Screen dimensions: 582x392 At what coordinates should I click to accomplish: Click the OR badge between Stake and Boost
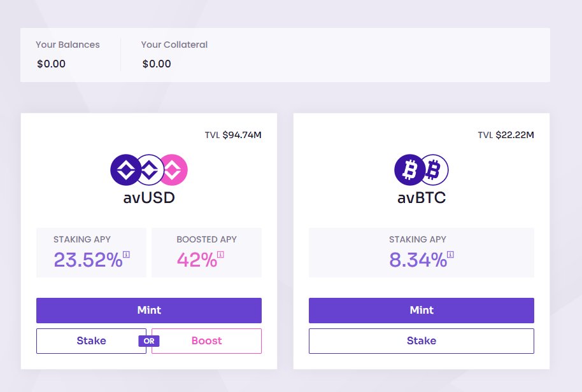click(149, 341)
